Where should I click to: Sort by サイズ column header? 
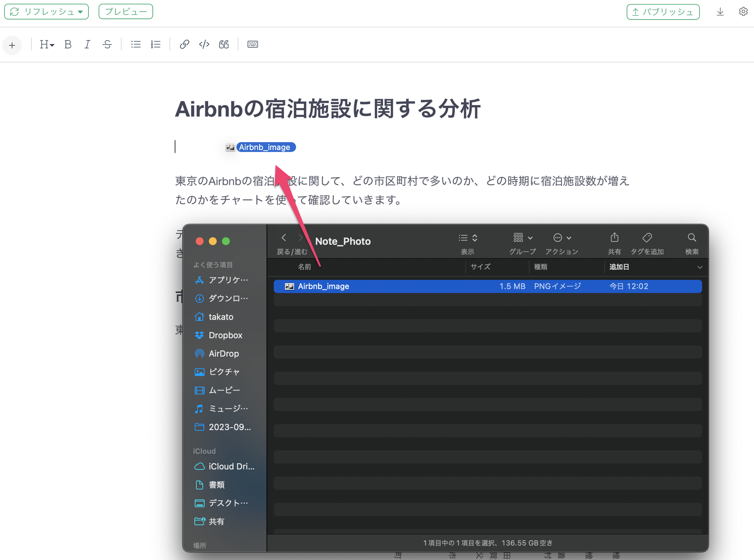(480, 267)
